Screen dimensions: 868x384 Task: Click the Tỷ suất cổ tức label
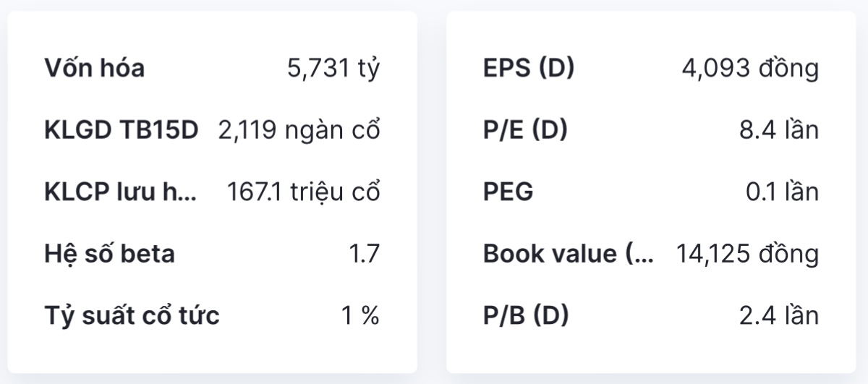[132, 316]
